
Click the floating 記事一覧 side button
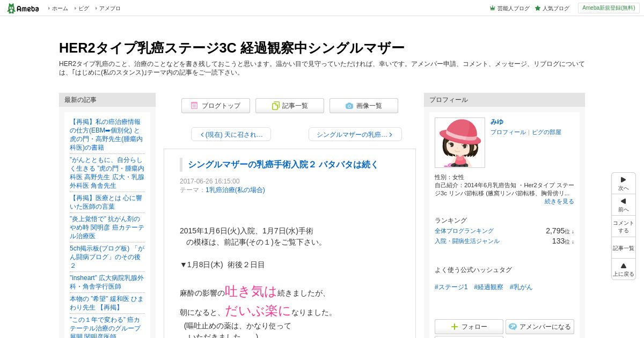[x=624, y=248]
